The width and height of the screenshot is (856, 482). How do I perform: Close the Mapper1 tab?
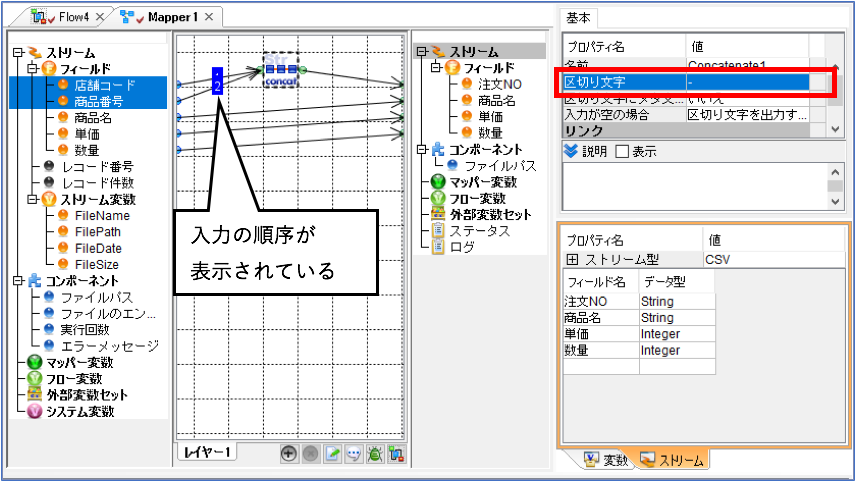[x=209, y=17]
